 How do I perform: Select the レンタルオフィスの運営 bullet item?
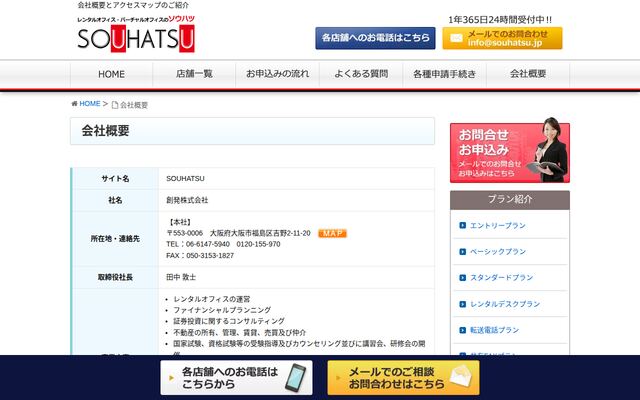(212, 299)
